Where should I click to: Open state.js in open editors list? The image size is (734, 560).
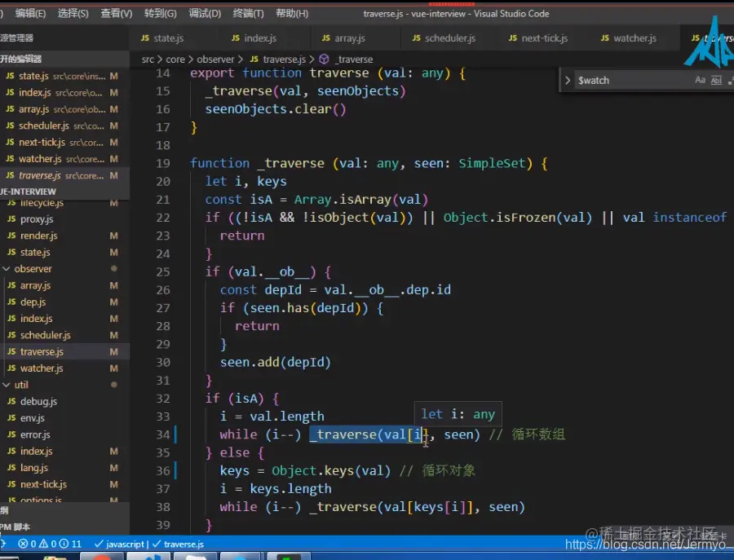[x=64, y=76]
